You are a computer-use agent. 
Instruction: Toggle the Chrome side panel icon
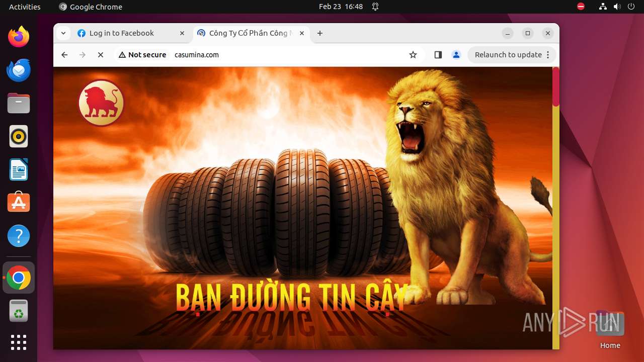click(438, 55)
